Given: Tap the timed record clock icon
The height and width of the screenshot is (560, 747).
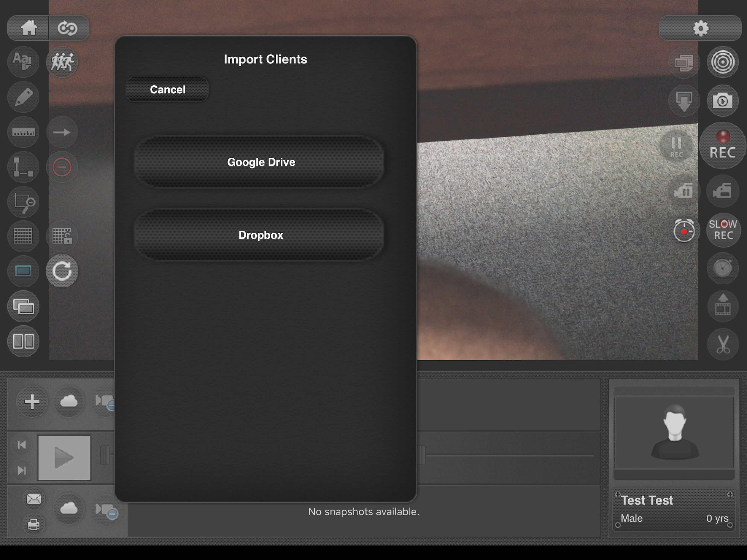Looking at the screenshot, I should (684, 231).
